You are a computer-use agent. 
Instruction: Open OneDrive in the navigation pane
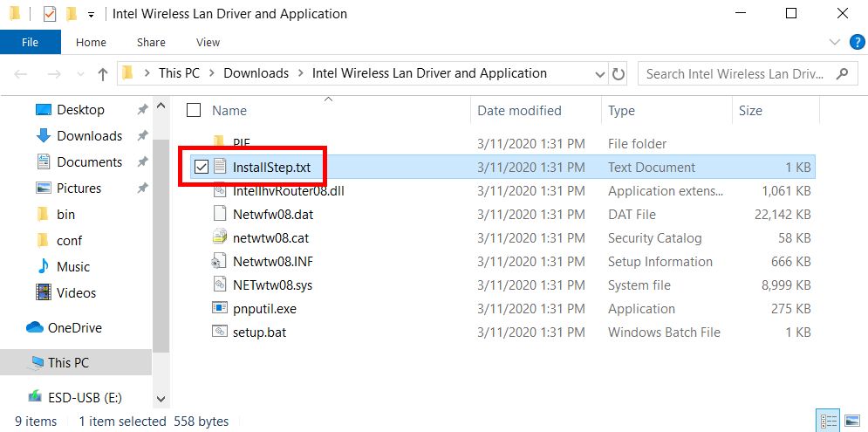pyautogui.click(x=75, y=327)
